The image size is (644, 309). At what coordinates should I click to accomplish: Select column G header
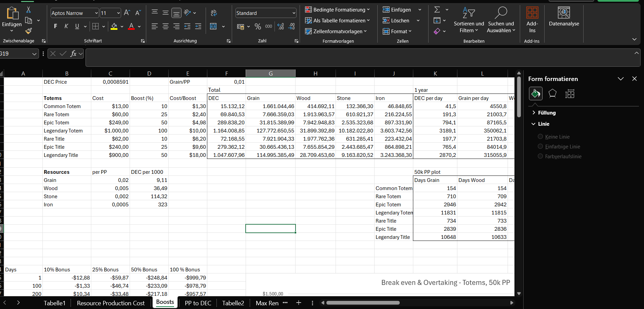(x=270, y=73)
